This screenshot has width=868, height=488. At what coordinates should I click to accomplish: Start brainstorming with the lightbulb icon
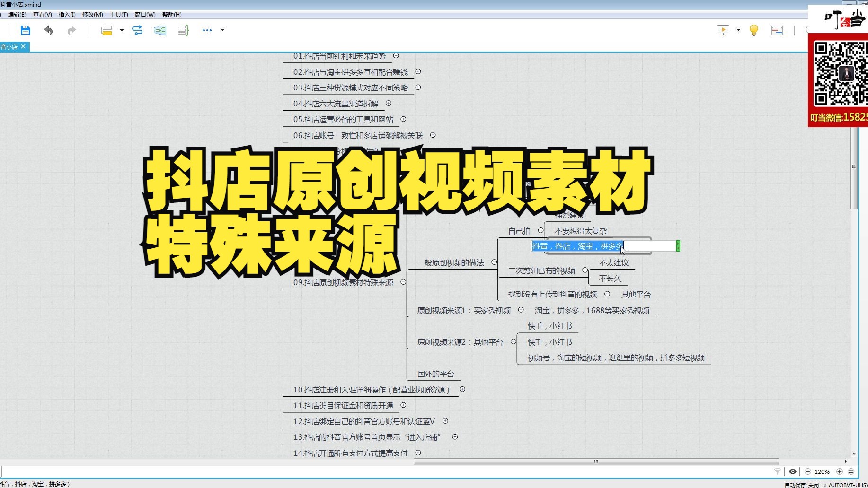tap(754, 30)
